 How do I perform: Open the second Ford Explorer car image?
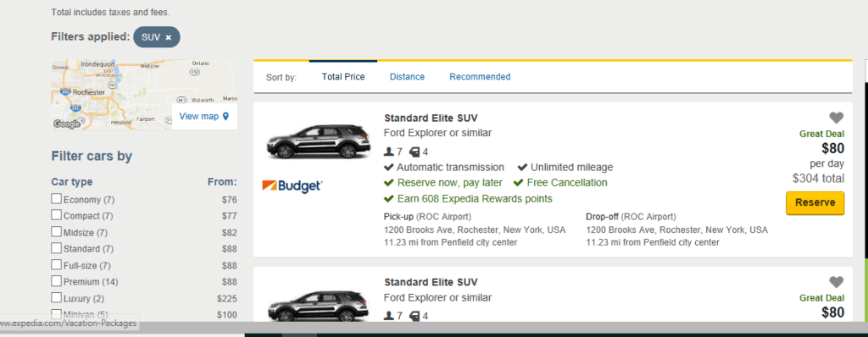(318, 307)
